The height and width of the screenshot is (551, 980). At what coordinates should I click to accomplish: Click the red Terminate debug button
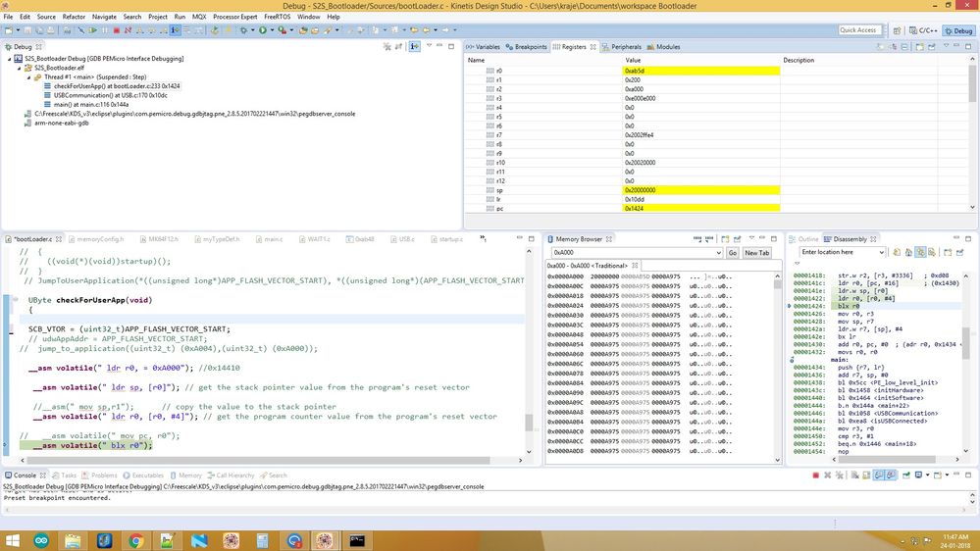[x=117, y=30]
